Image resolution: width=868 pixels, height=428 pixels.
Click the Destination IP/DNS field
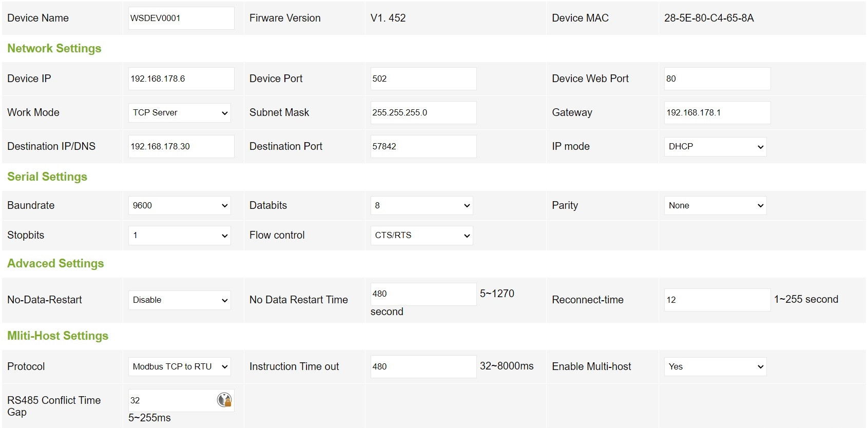[x=181, y=147]
